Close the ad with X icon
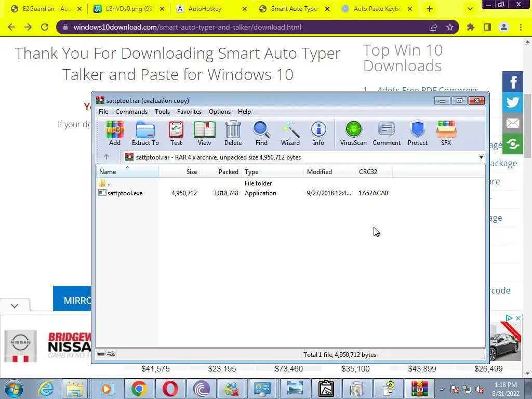The height and width of the screenshot is (399, 532). (x=518, y=318)
